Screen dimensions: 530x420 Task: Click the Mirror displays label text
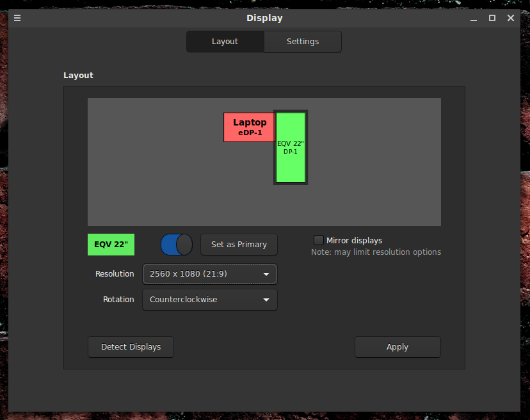point(354,241)
